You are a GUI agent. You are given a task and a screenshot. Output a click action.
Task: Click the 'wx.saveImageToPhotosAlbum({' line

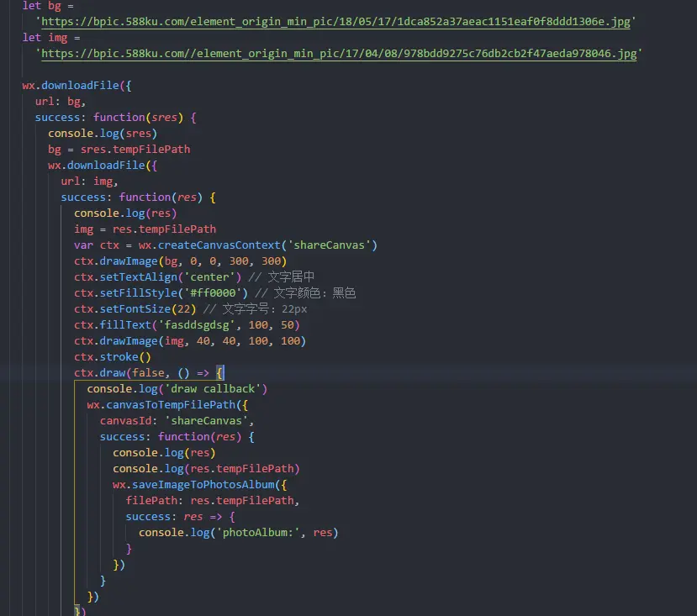[199, 486]
